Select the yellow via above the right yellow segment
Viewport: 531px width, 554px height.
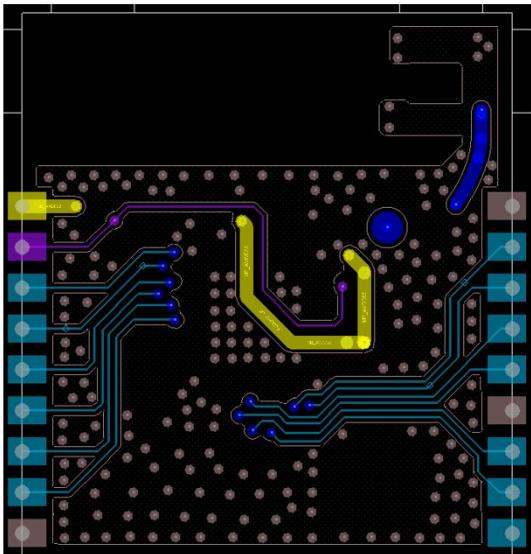coord(349,255)
